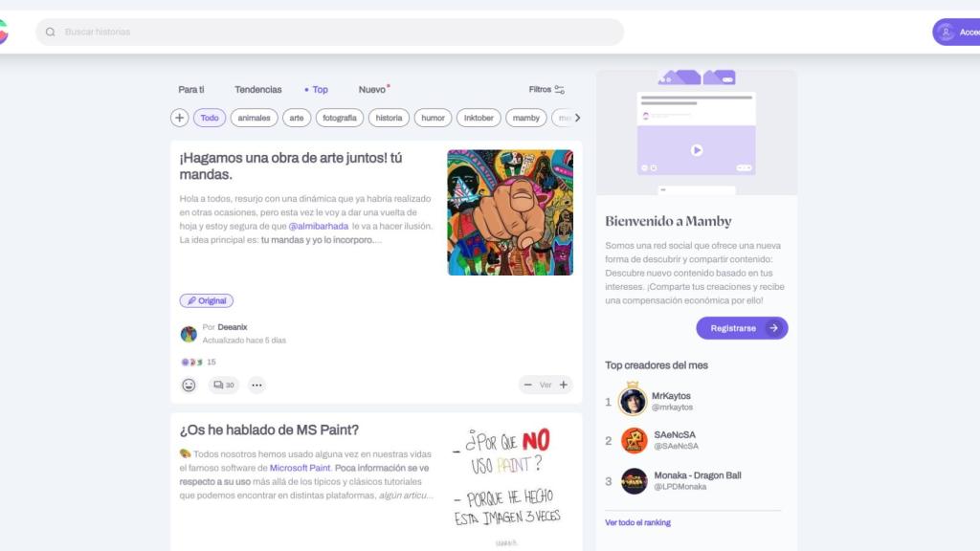The width and height of the screenshot is (980, 551).
Task: Open 'Ver todo el ranking' link
Action: point(637,521)
